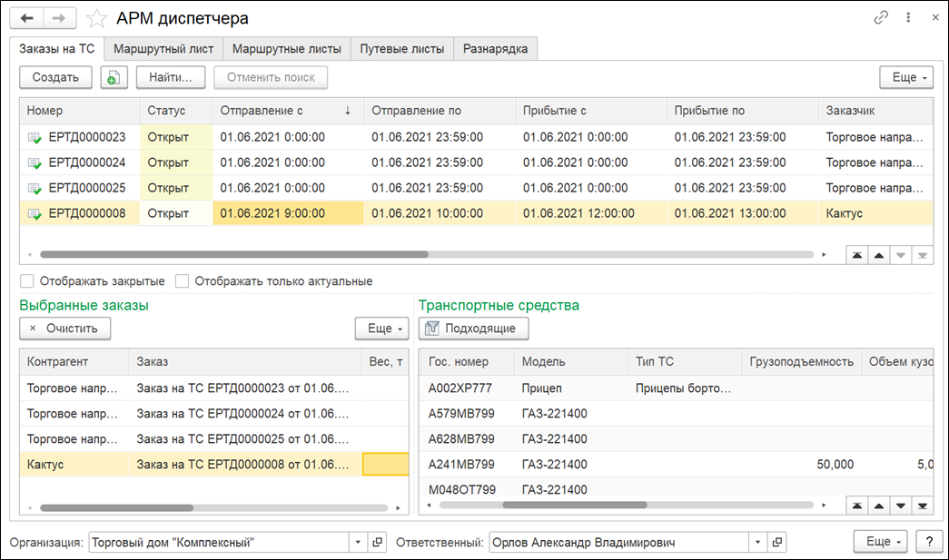Open the Путевые листы tab
The height and width of the screenshot is (560, 949).
pyautogui.click(x=401, y=49)
